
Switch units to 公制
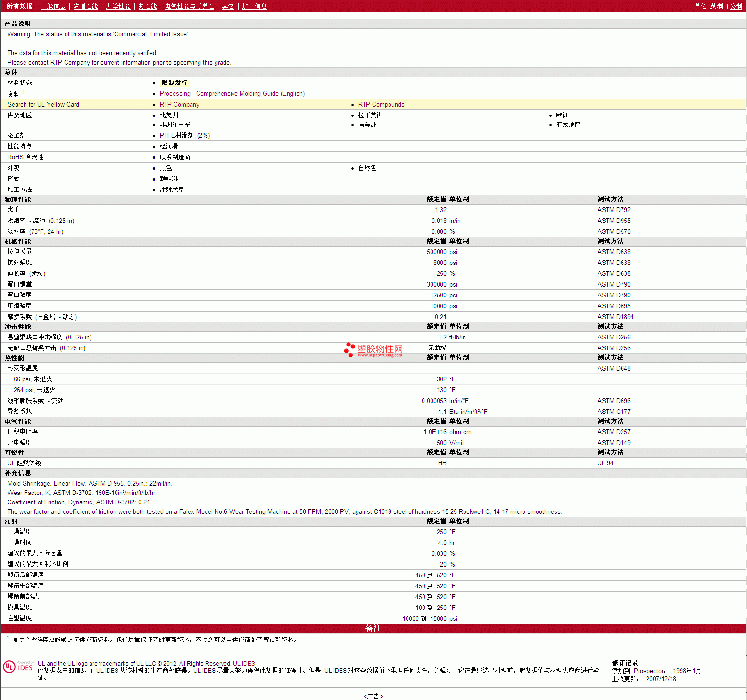(736, 7)
